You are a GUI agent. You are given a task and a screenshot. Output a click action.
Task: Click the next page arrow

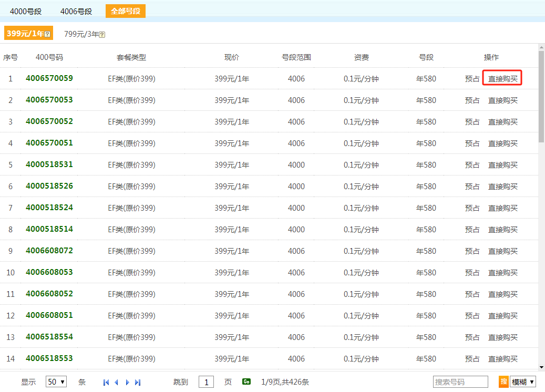pos(127,383)
